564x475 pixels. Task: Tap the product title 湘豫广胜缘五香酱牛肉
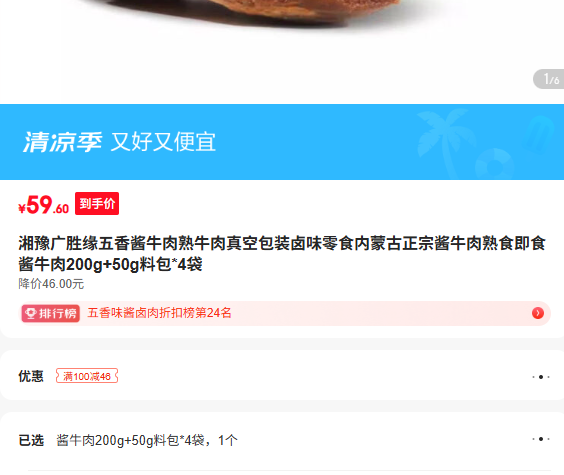coord(282,254)
